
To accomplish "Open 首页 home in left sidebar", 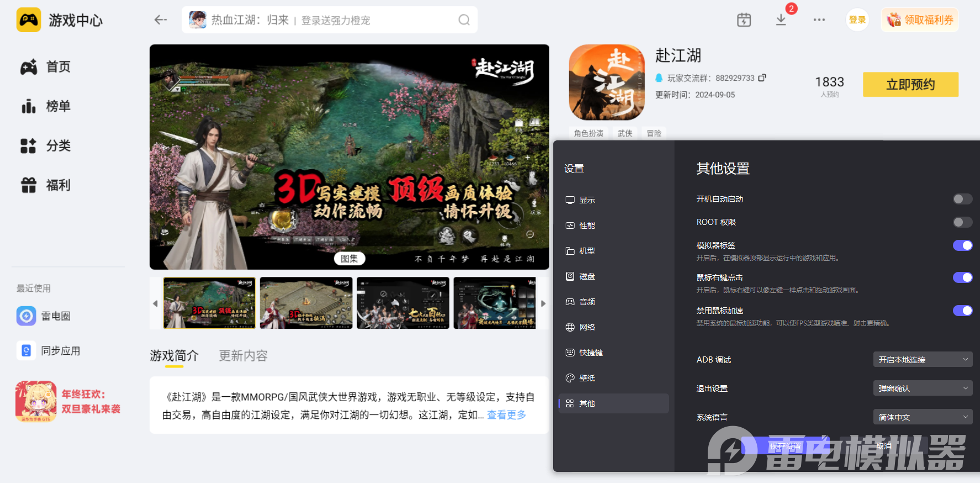I will click(45, 67).
